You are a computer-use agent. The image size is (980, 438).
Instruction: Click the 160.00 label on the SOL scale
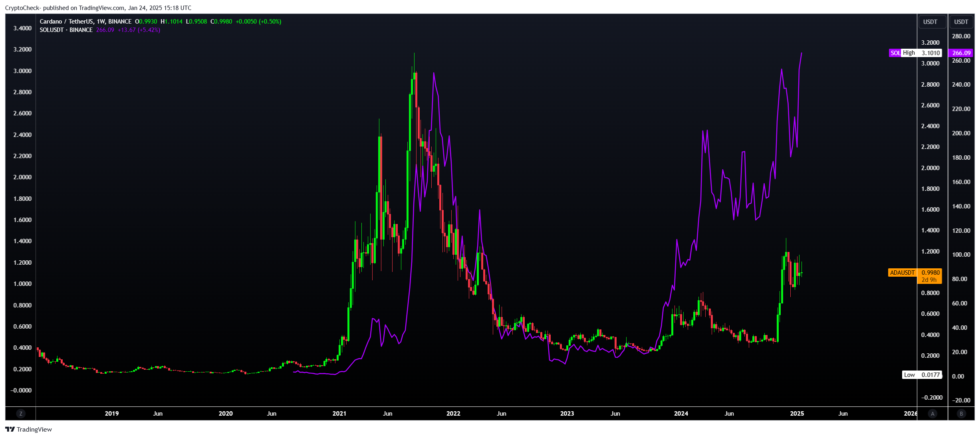point(961,182)
